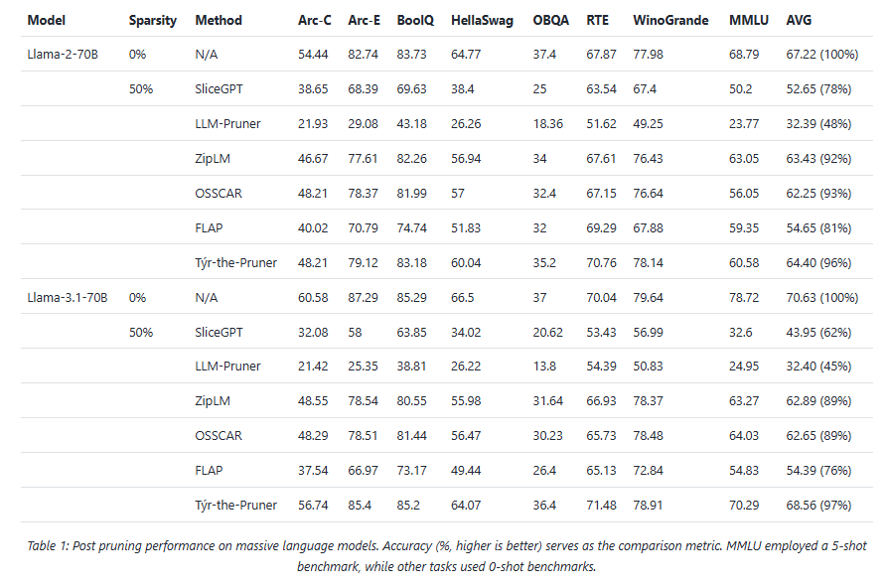Select the Llama-3.1-70B model cell
888x588 pixels.
(x=66, y=297)
